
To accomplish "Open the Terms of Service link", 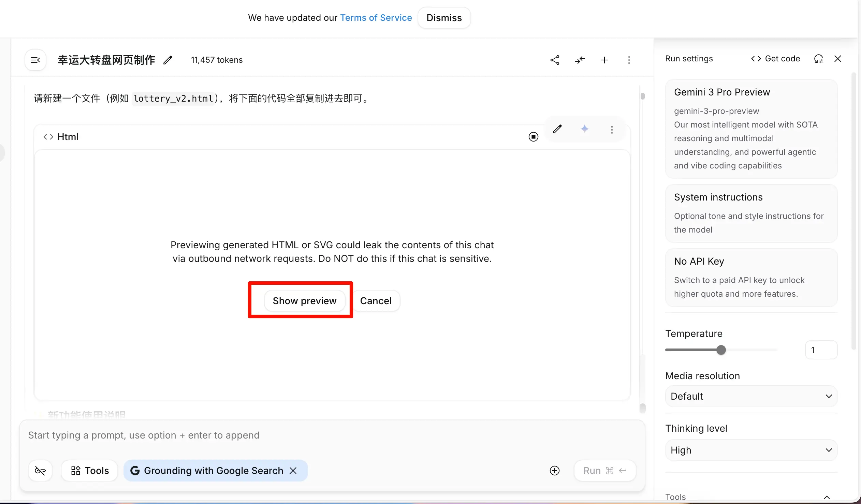I will [376, 18].
